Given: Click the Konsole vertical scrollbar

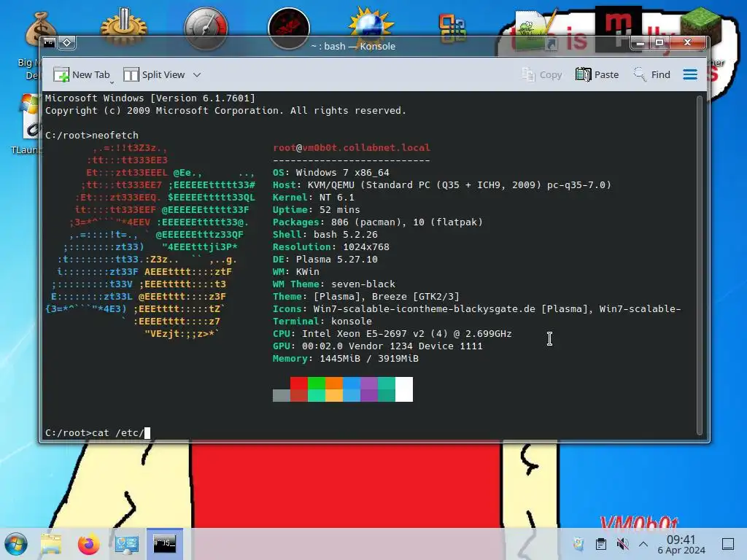Looking at the screenshot, I should (x=700, y=265).
